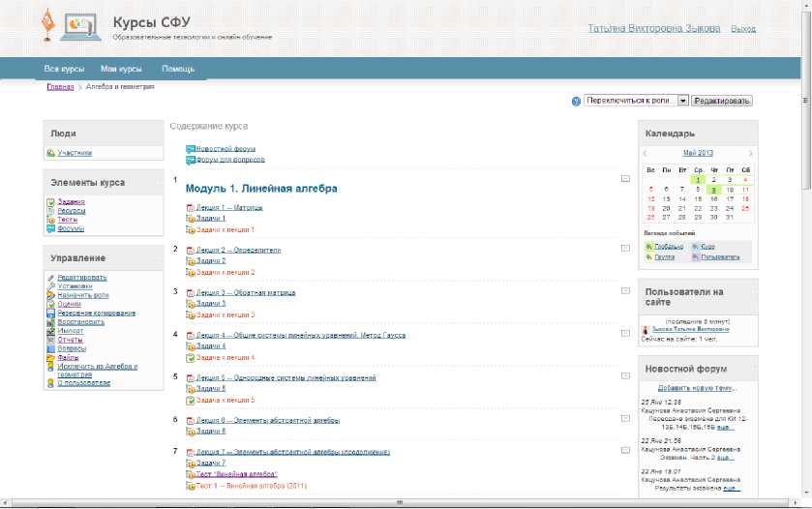Click the Курсы СФУ logo icon
This screenshot has height=509, width=812.
click(x=72, y=26)
